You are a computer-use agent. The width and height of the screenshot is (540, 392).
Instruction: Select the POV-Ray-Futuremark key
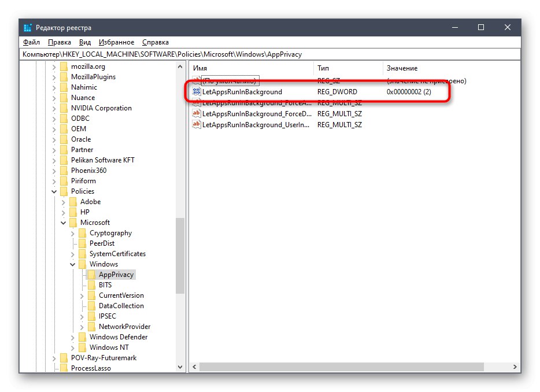103,358
